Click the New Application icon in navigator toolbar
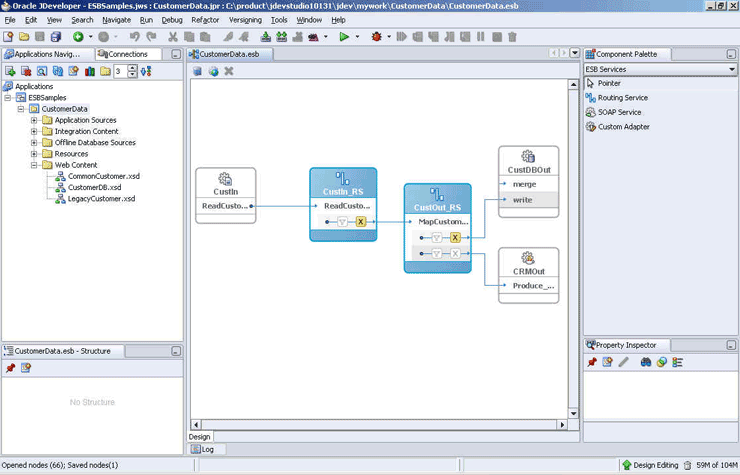 [10, 71]
